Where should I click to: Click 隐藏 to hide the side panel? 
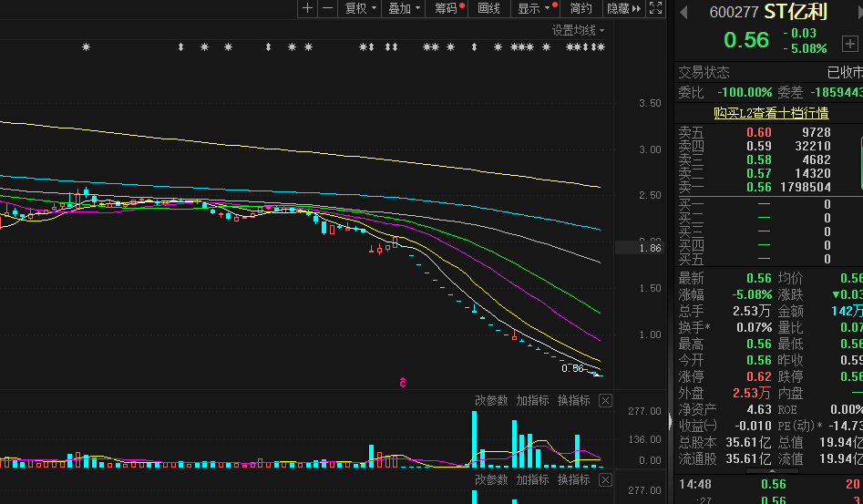click(623, 8)
